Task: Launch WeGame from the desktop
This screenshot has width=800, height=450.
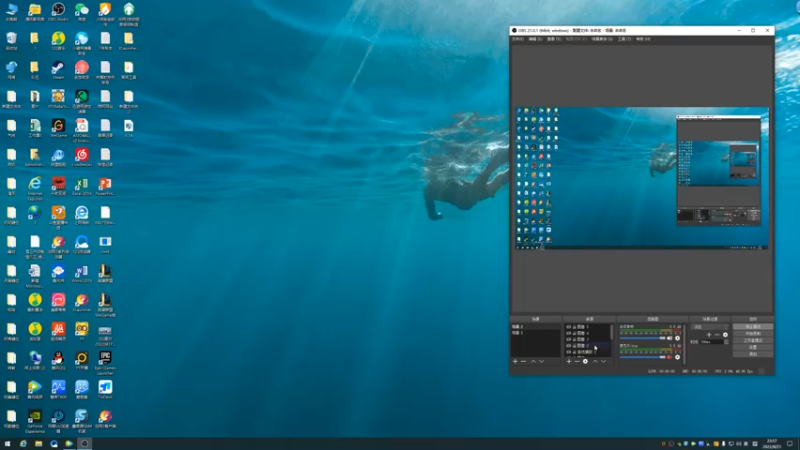Action: 58,128
